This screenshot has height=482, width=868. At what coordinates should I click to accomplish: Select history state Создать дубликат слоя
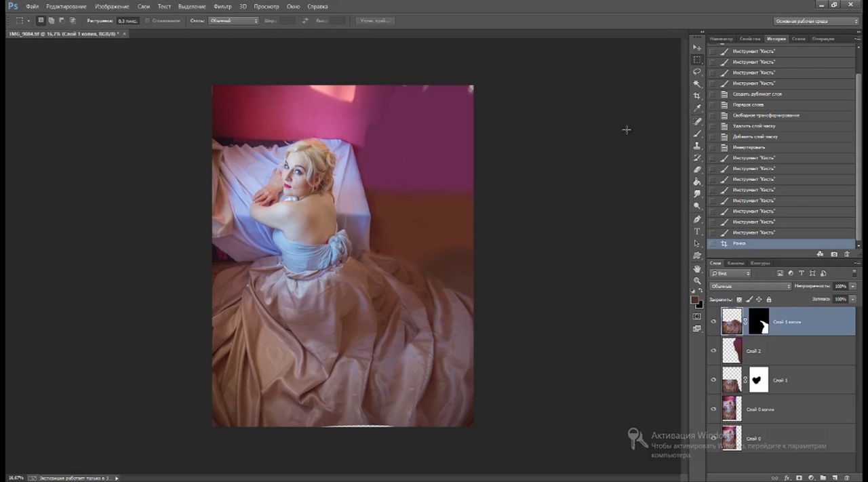782,94
